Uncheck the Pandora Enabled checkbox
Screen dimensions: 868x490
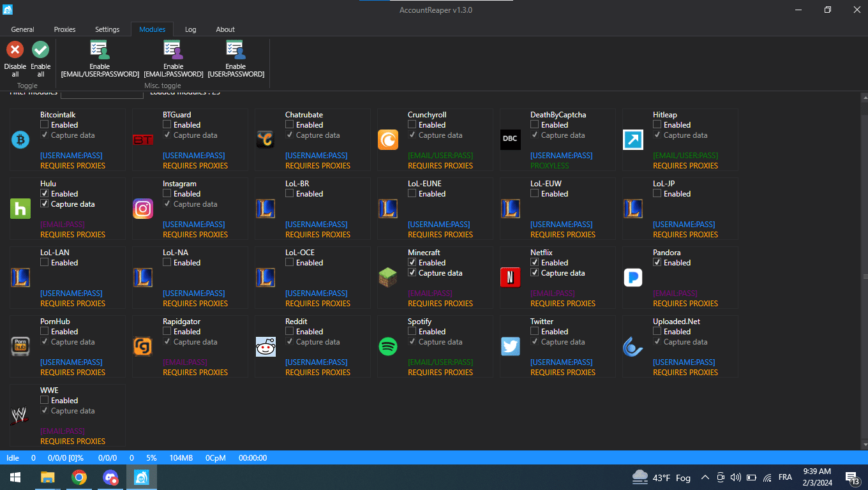657,263
